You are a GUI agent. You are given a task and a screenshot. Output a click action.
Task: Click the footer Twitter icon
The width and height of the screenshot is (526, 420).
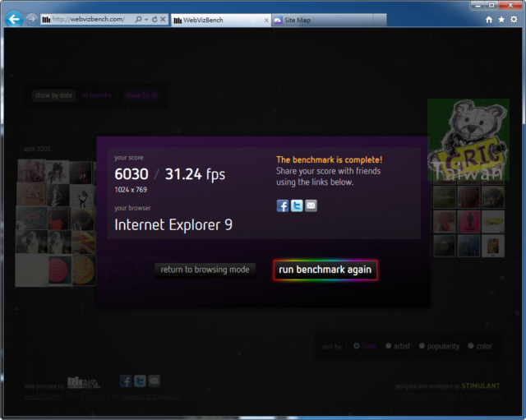(141, 381)
